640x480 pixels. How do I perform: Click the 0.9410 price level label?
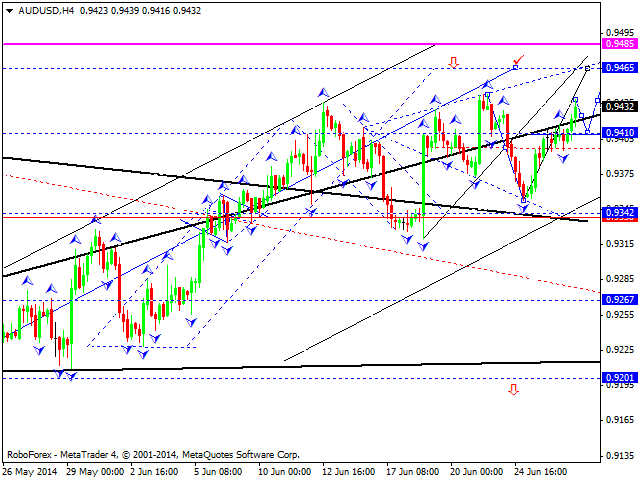click(x=619, y=133)
